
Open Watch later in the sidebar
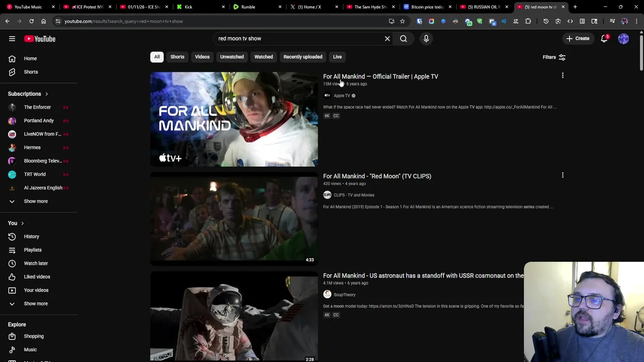click(x=36, y=263)
